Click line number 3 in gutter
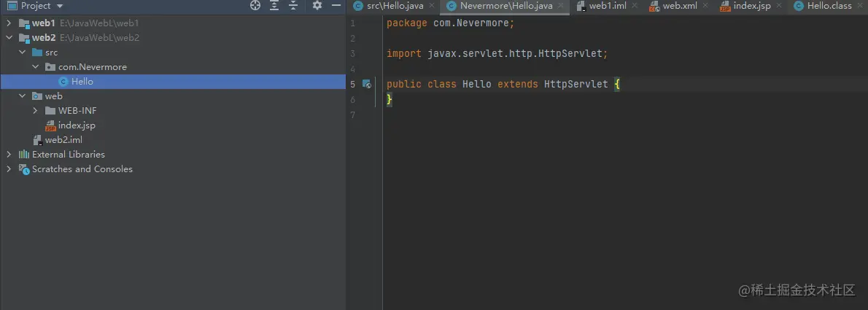868x310 pixels. (353, 54)
